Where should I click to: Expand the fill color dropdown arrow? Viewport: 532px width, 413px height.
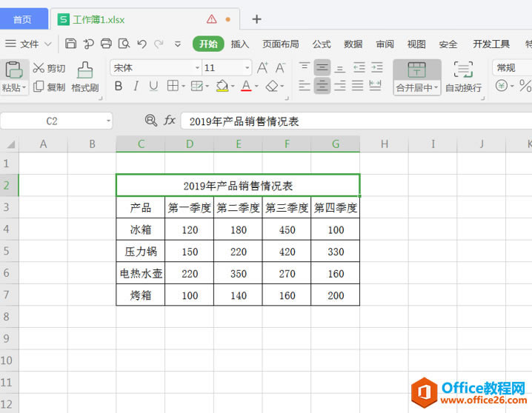(233, 86)
